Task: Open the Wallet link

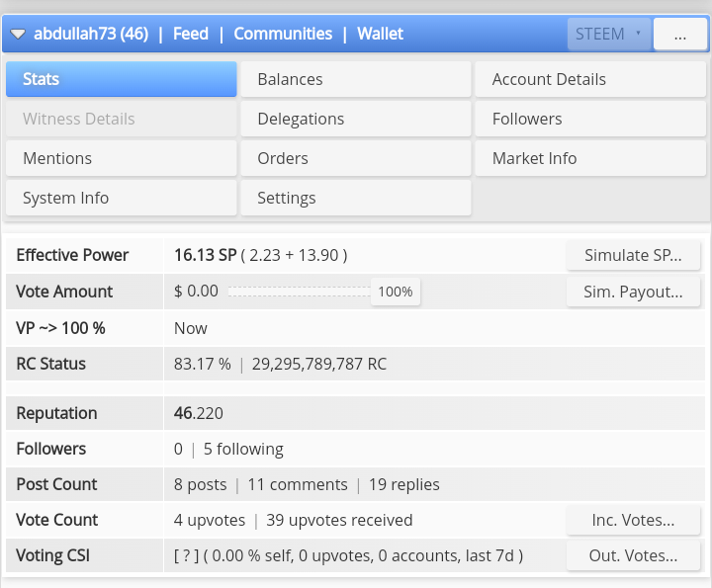Action: (x=380, y=34)
